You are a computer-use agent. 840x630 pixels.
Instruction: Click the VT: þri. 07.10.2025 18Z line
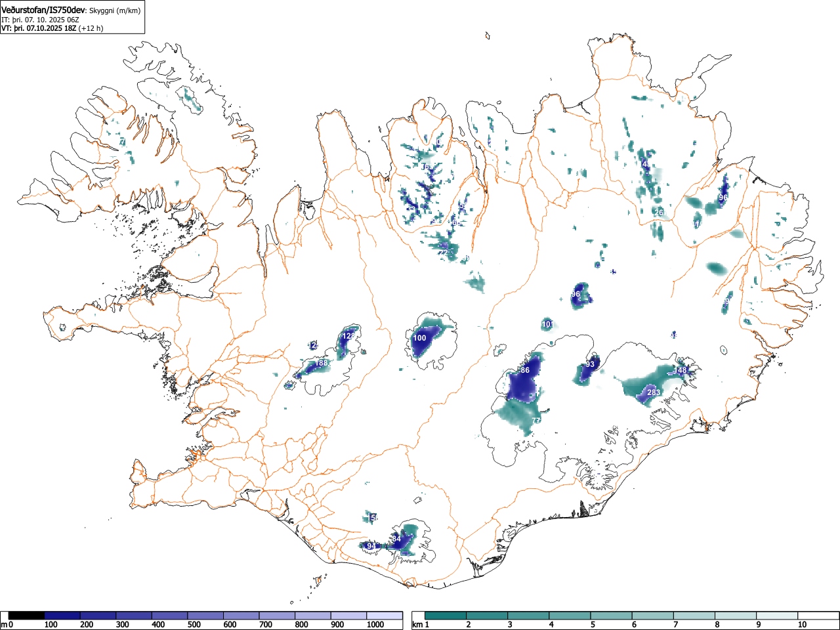[x=39, y=28]
